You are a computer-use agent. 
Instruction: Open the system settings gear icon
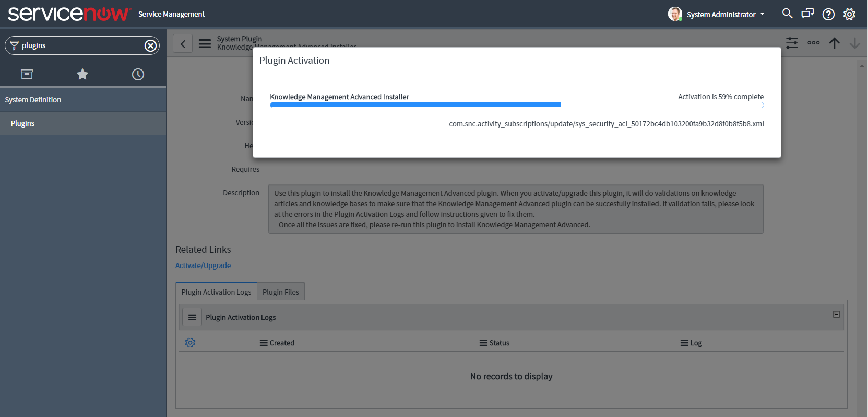[849, 14]
